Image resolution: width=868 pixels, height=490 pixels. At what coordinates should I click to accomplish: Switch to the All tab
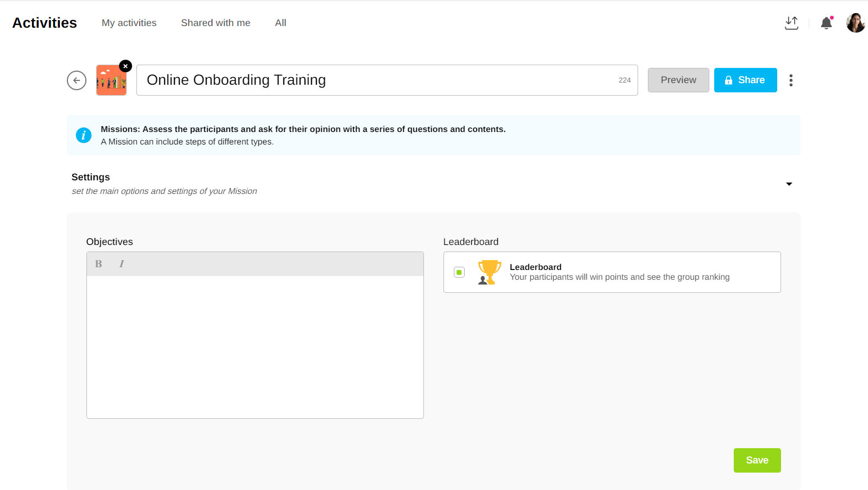point(280,23)
